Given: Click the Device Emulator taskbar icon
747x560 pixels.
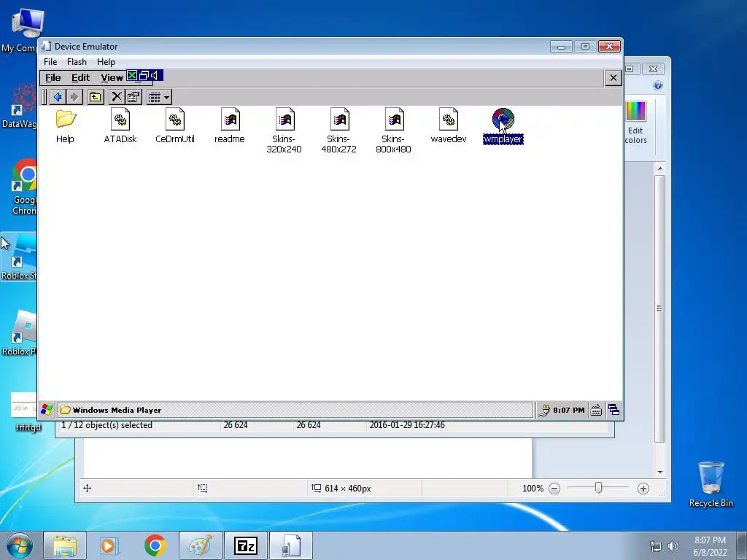Looking at the screenshot, I should tap(290, 545).
